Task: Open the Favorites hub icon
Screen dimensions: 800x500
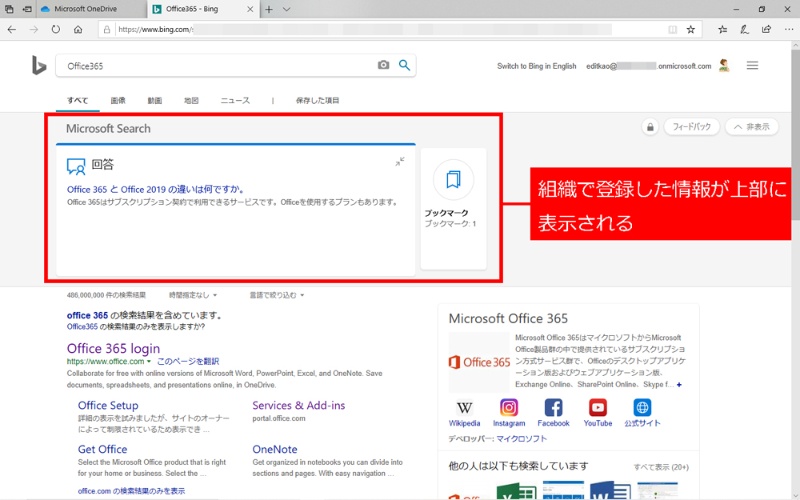Action: pos(722,30)
